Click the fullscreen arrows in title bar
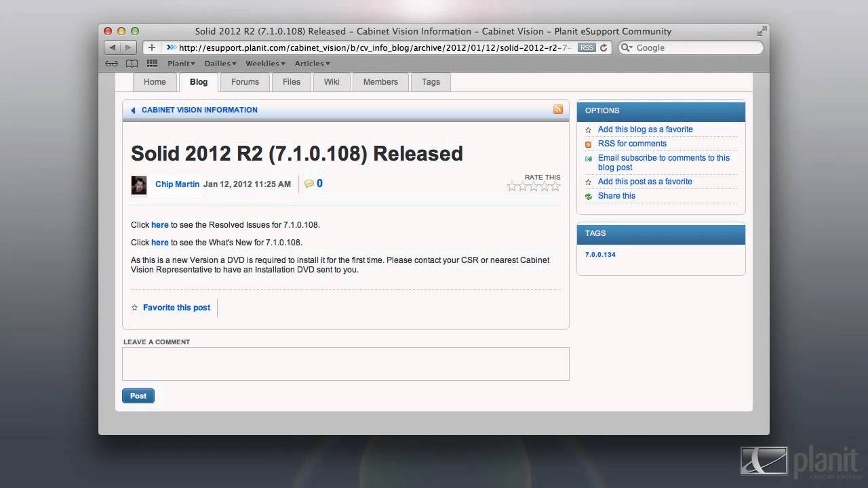Image resolution: width=868 pixels, height=488 pixels. 762,31
